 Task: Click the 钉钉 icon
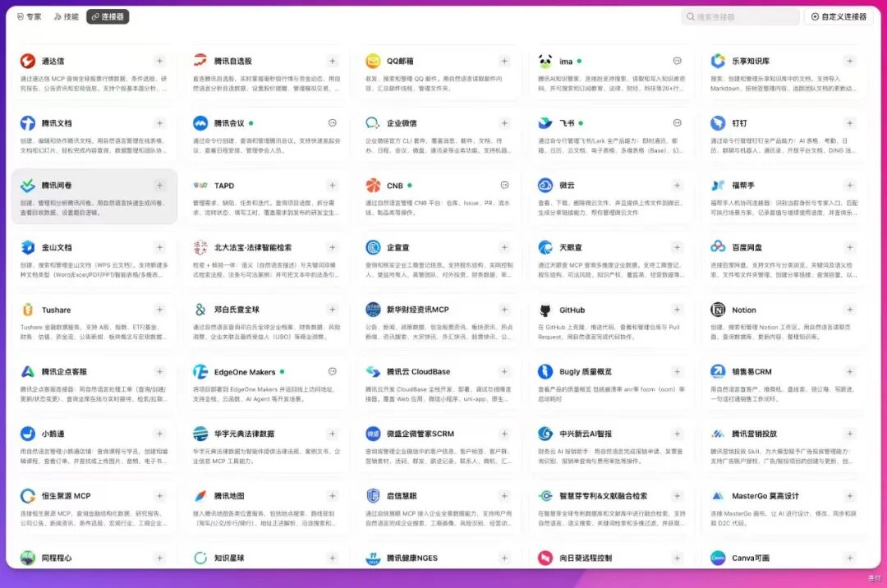point(718,122)
